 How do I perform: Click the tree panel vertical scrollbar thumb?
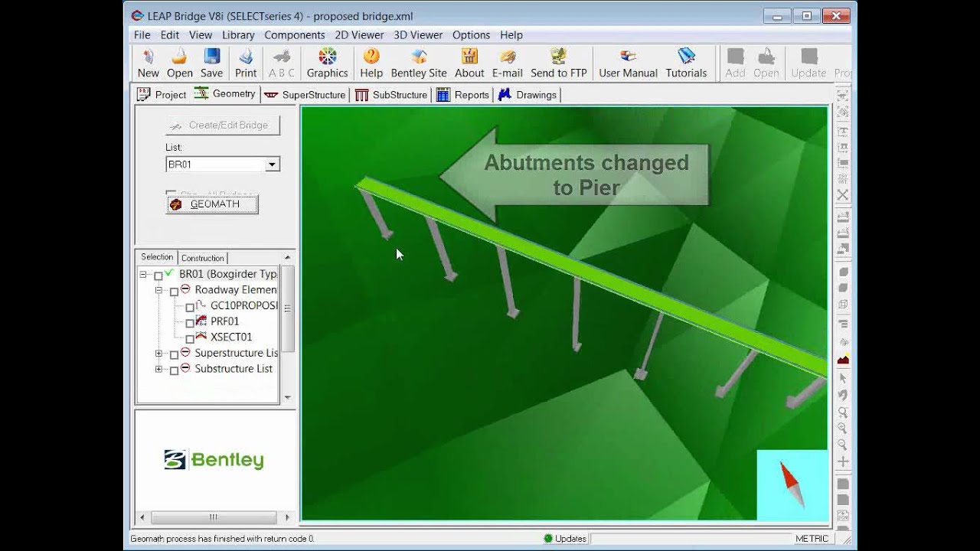288,308
